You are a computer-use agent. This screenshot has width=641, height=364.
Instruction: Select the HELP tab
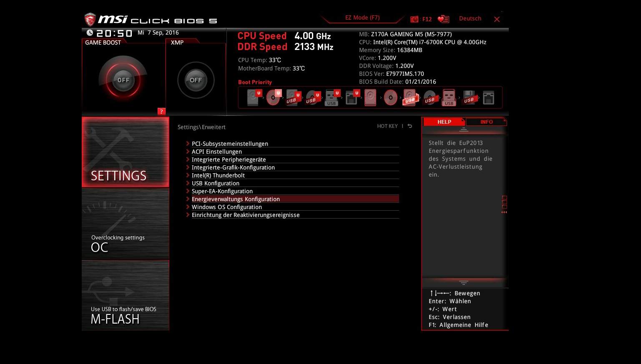444,122
